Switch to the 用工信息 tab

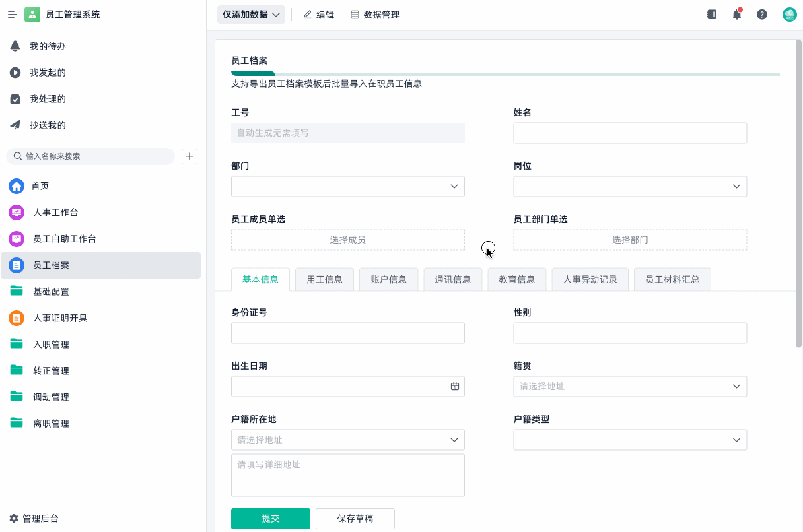coord(324,279)
